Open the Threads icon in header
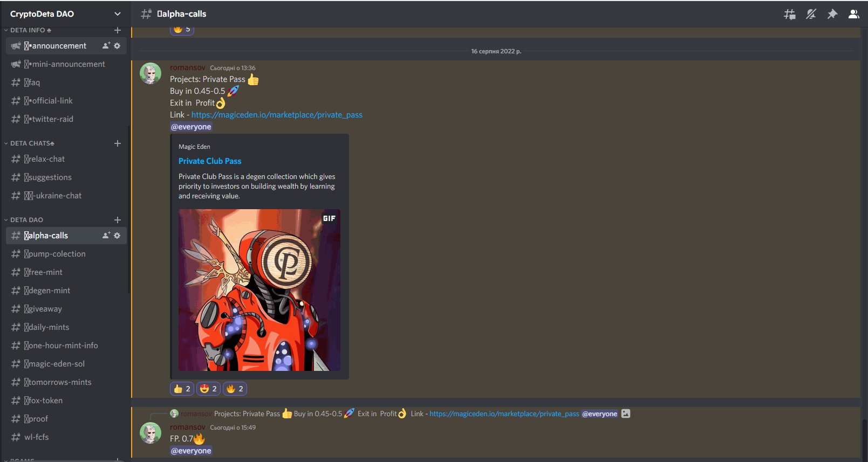 (x=789, y=14)
